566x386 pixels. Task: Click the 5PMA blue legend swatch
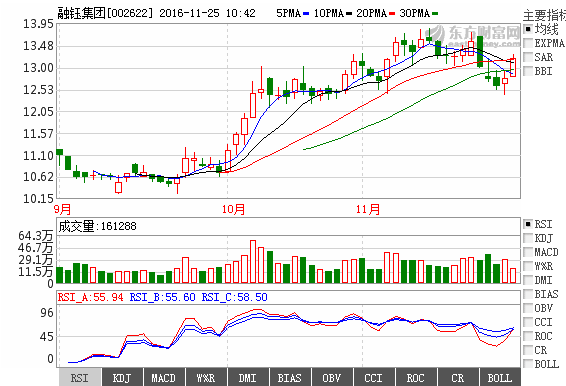click(306, 14)
